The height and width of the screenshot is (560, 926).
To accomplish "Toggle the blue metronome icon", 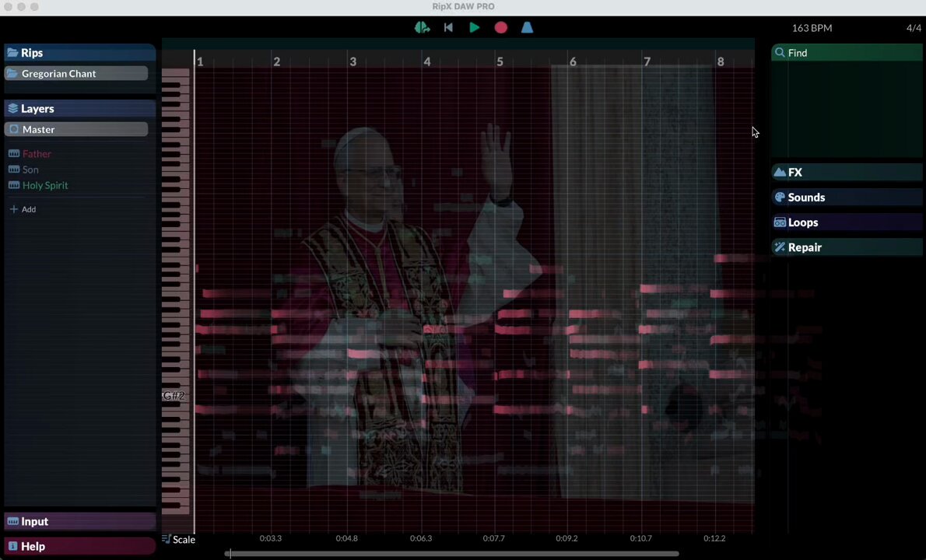I will (x=527, y=27).
